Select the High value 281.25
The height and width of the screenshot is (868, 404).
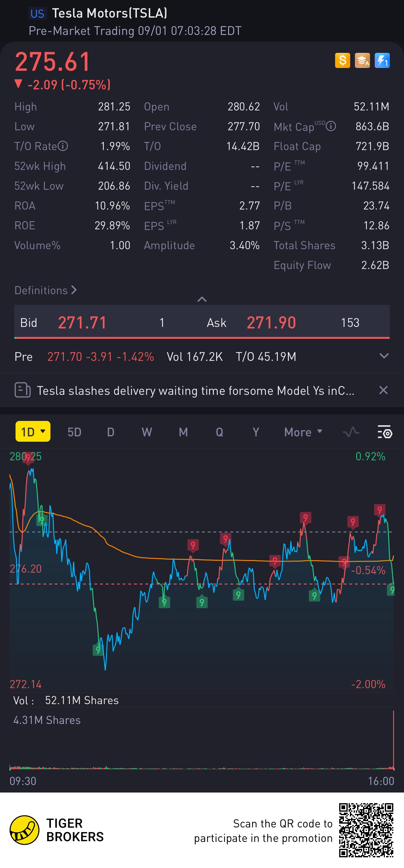pyautogui.click(x=114, y=106)
